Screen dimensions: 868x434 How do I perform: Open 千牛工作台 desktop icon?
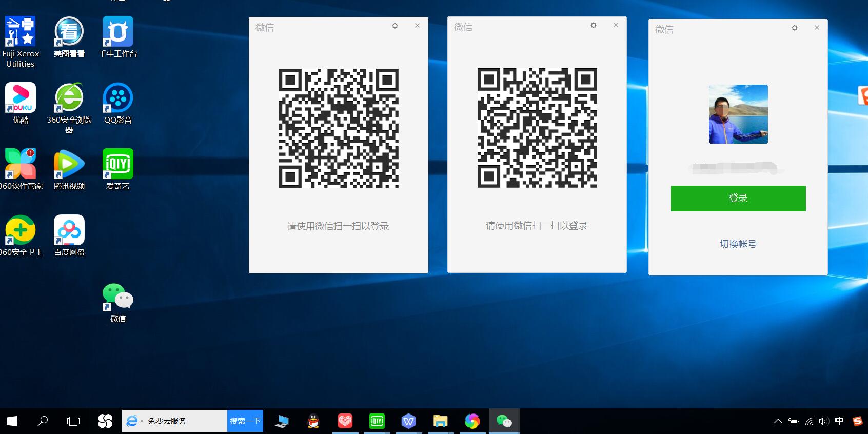click(118, 35)
